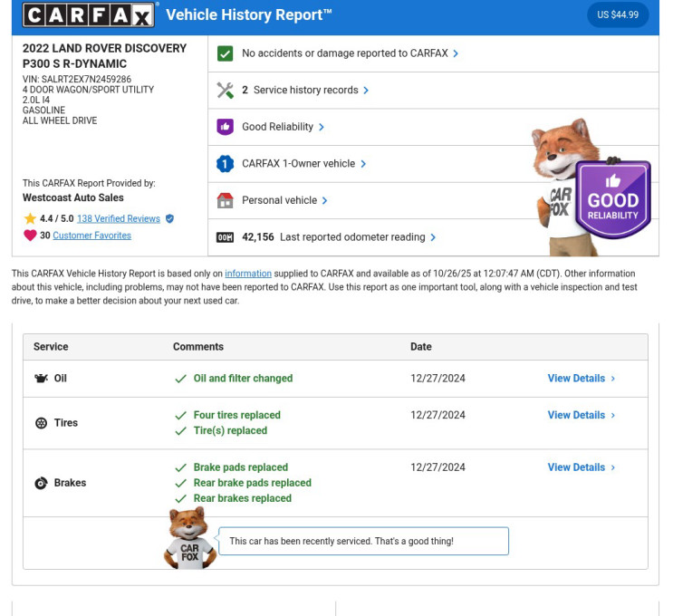Click the verified reviews shield badge

169,218
